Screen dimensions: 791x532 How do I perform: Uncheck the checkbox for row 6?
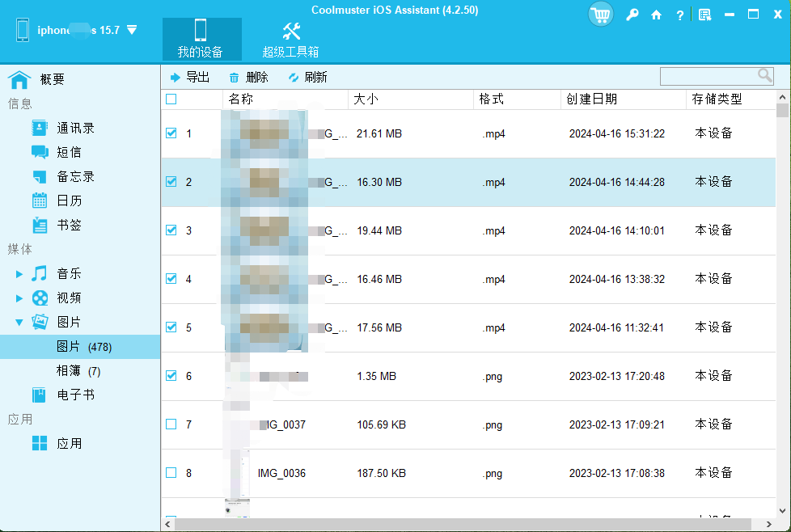coord(171,376)
